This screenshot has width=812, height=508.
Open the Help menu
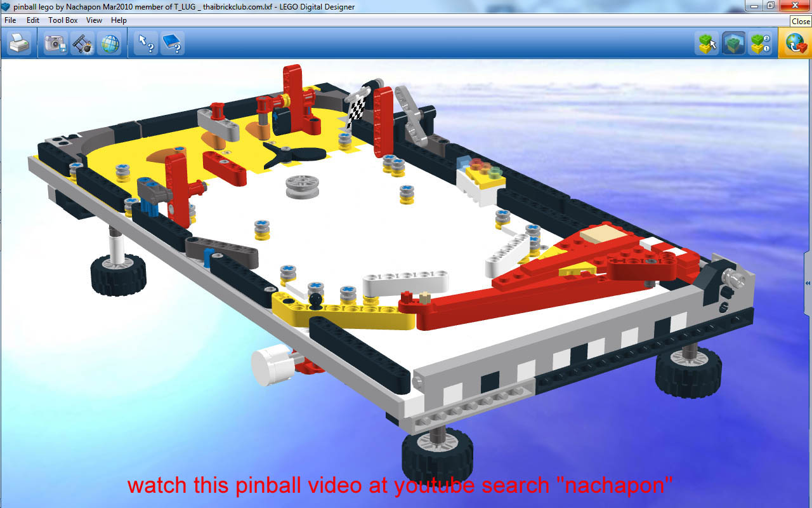119,20
